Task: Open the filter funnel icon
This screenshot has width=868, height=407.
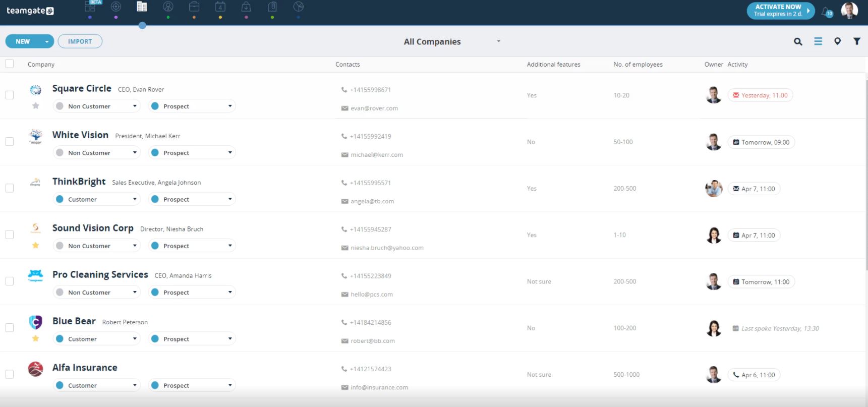Action: [x=857, y=41]
